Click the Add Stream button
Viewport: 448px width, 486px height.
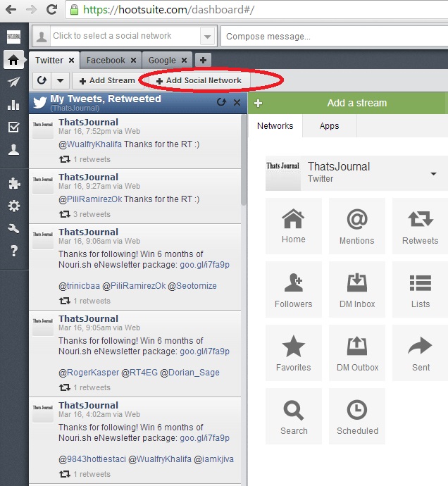(107, 80)
